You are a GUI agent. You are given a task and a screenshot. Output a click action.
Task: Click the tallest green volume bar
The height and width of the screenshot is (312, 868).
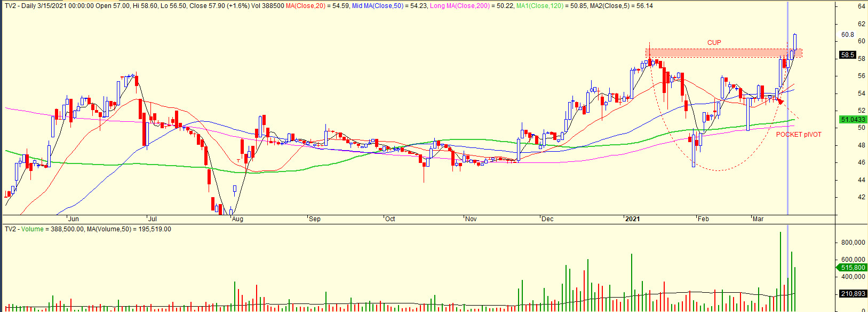pos(781,267)
